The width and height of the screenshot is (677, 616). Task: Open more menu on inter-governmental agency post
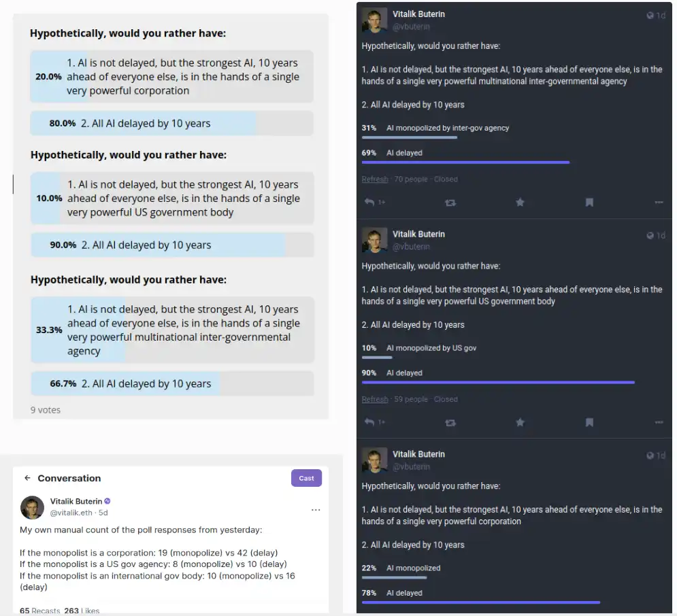659,203
